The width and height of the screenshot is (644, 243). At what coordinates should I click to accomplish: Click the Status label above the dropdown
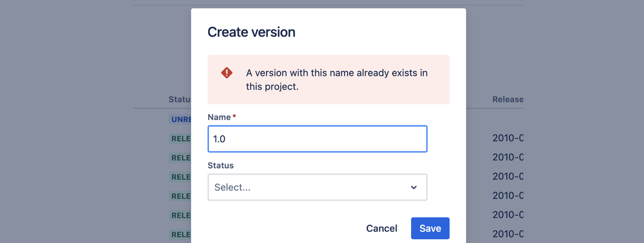point(220,166)
